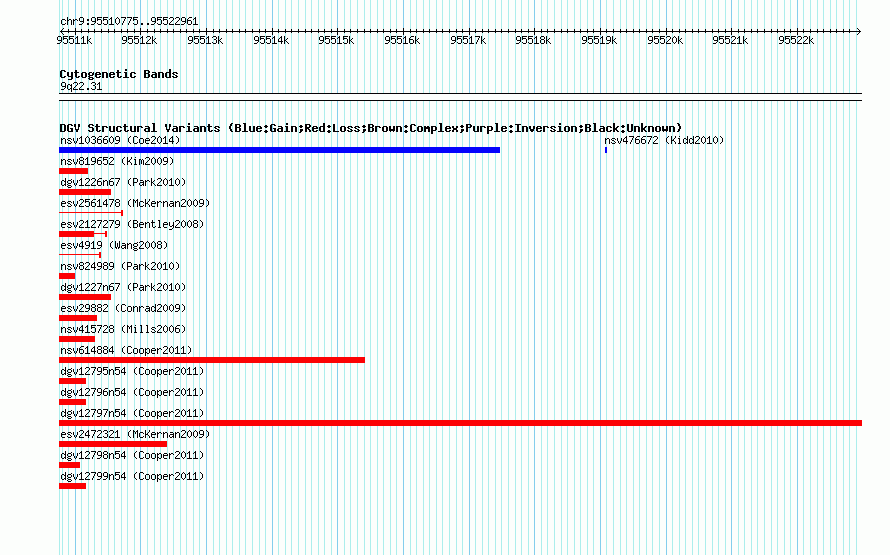Click the esv29882 (Conrad2009) label
This screenshot has width=890, height=555.
coord(123,308)
